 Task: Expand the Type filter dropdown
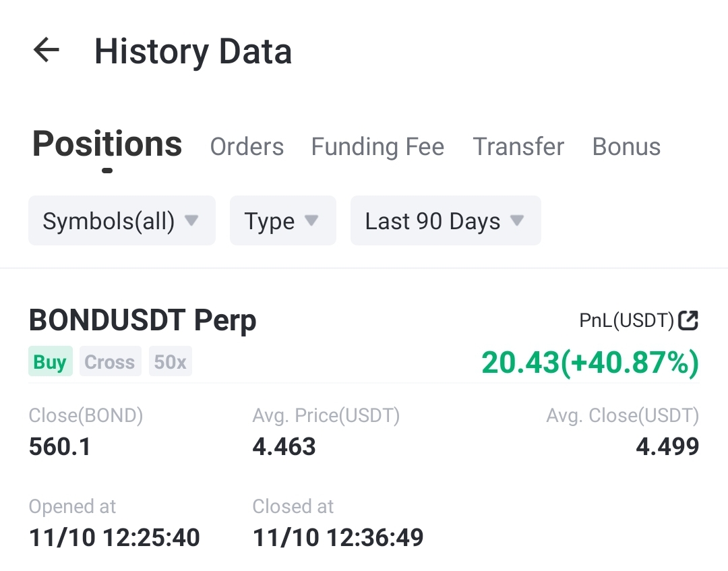282,220
